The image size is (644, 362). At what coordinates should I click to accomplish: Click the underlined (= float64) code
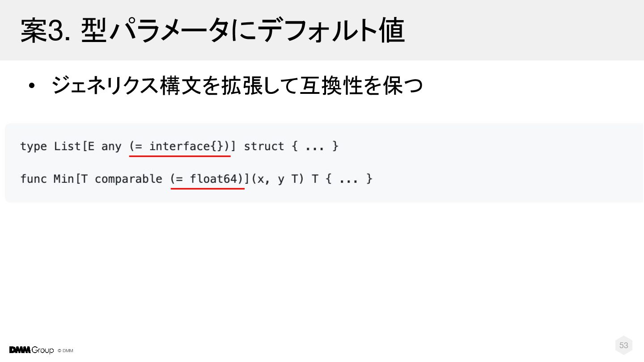[207, 179]
